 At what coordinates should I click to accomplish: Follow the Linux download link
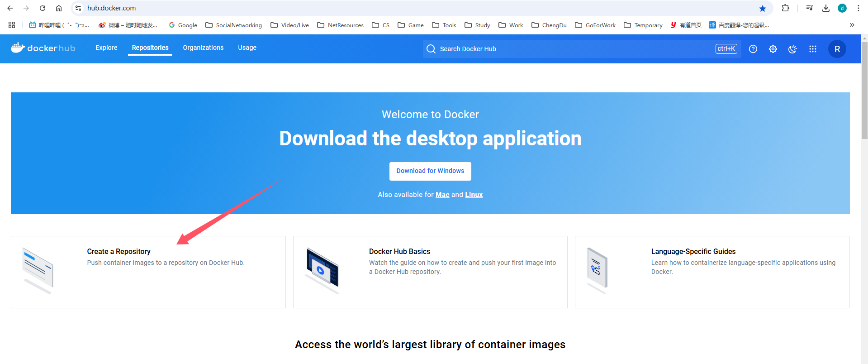474,195
